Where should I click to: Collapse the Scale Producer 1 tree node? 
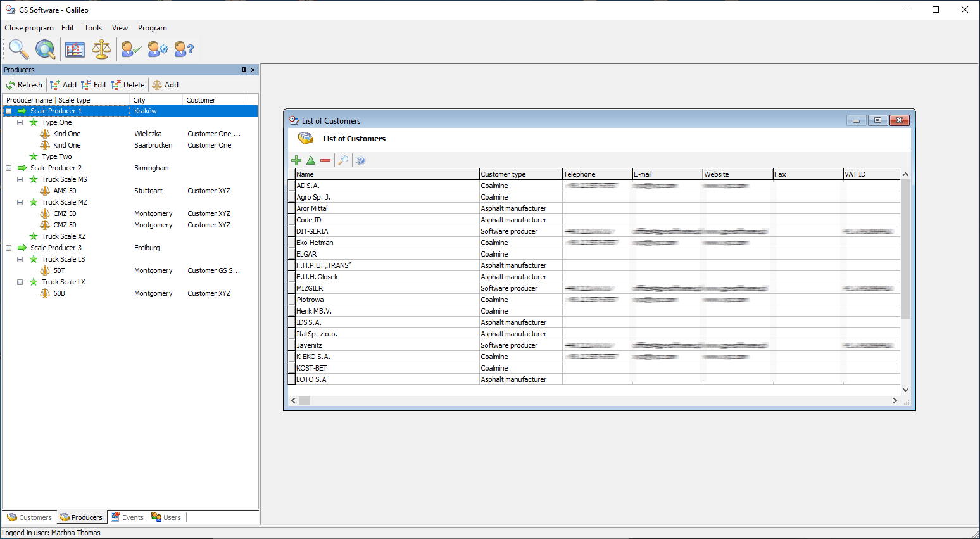point(9,111)
